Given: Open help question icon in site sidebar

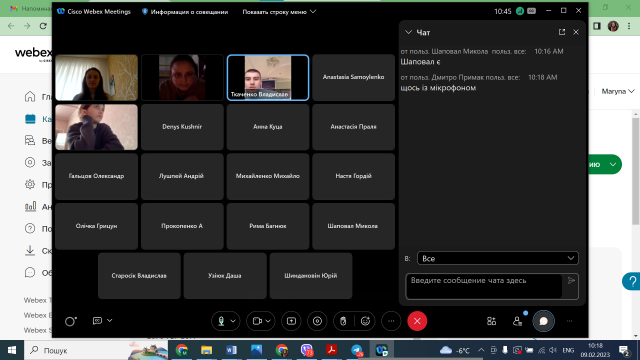Looking at the screenshot, I should coord(30,228).
